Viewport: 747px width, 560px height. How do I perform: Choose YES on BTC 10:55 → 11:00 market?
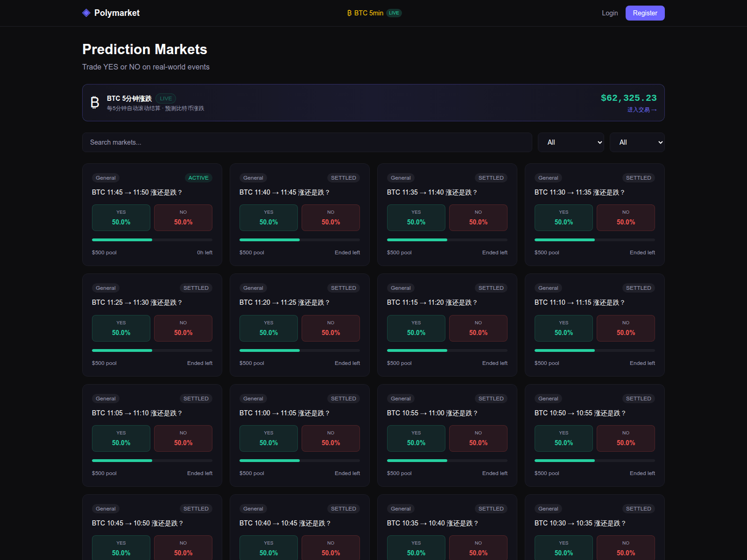(x=416, y=438)
